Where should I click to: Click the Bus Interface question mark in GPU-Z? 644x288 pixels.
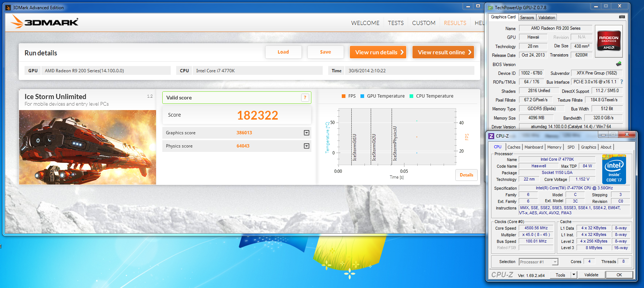click(622, 82)
